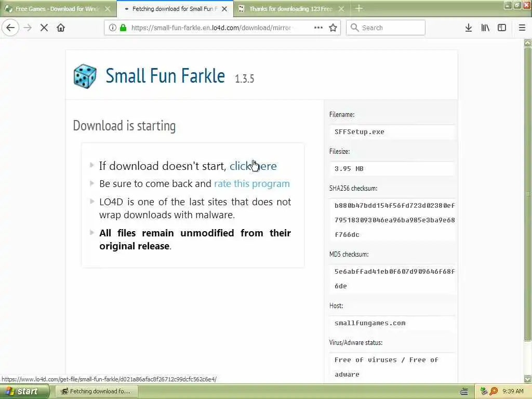Click the Download is starting heading
This screenshot has width=532, height=399.
(x=125, y=126)
